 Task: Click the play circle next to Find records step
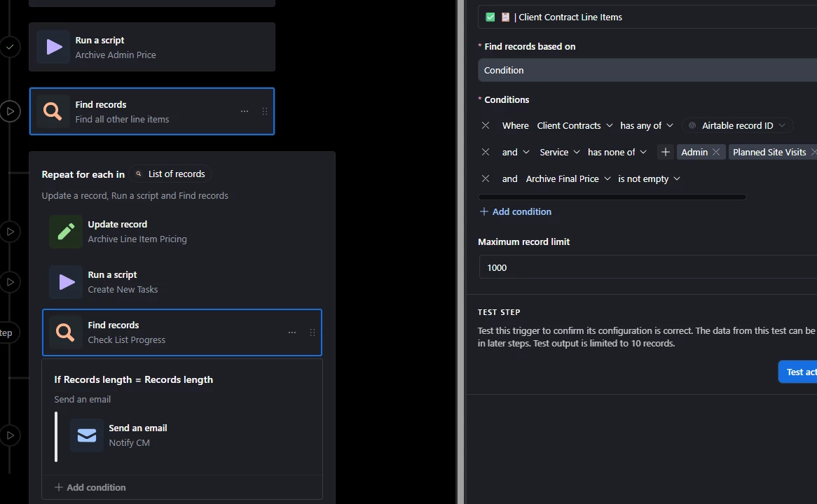point(10,111)
